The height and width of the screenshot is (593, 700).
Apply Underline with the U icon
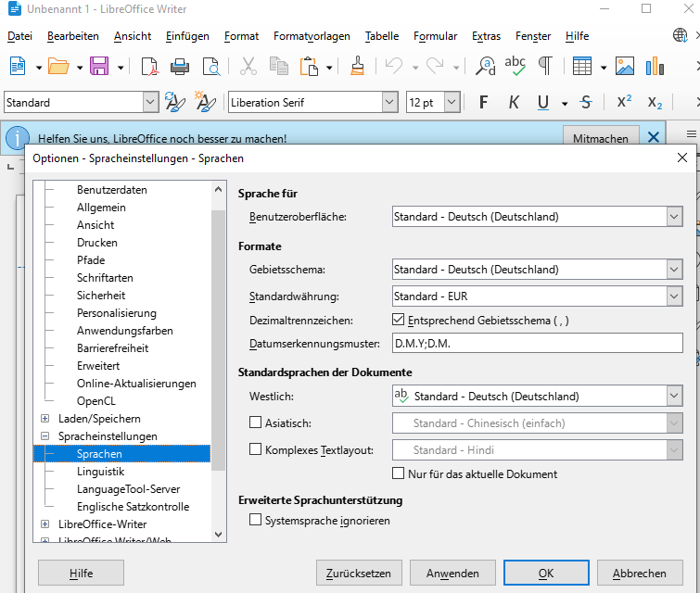coord(543,102)
